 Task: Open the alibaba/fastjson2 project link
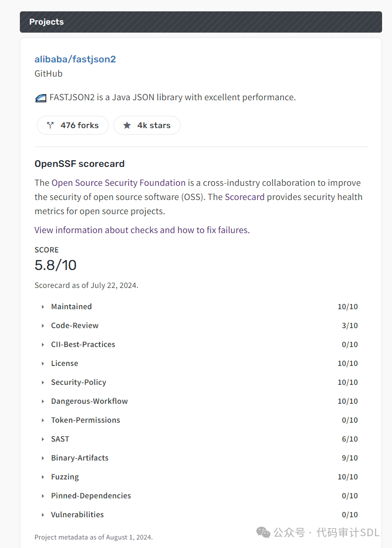75,59
